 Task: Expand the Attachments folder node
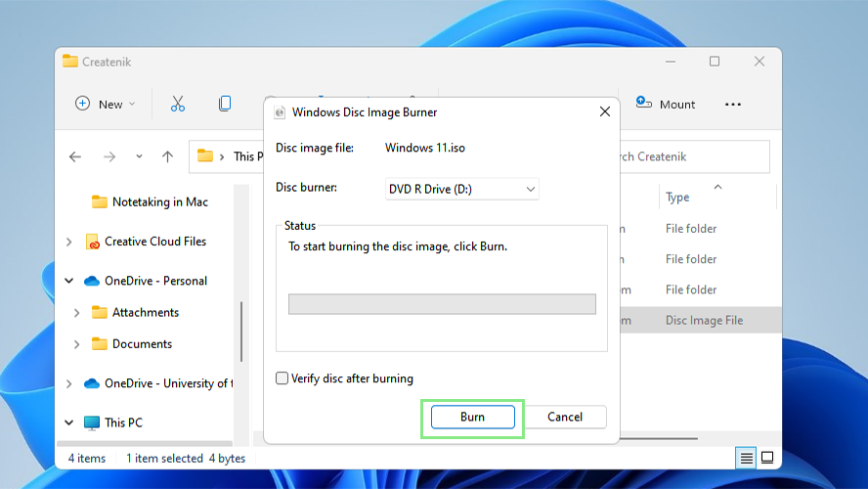tap(77, 313)
